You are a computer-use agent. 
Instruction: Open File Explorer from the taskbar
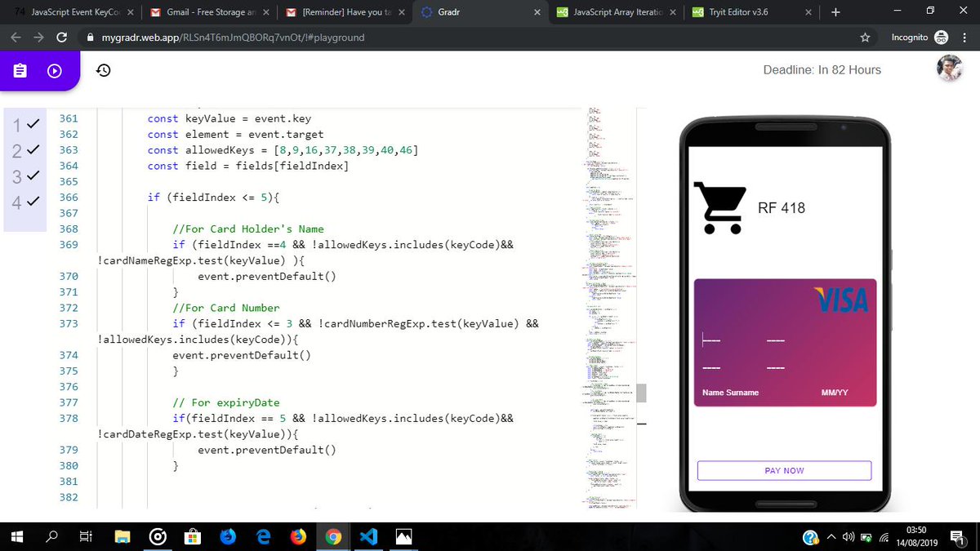coord(122,536)
